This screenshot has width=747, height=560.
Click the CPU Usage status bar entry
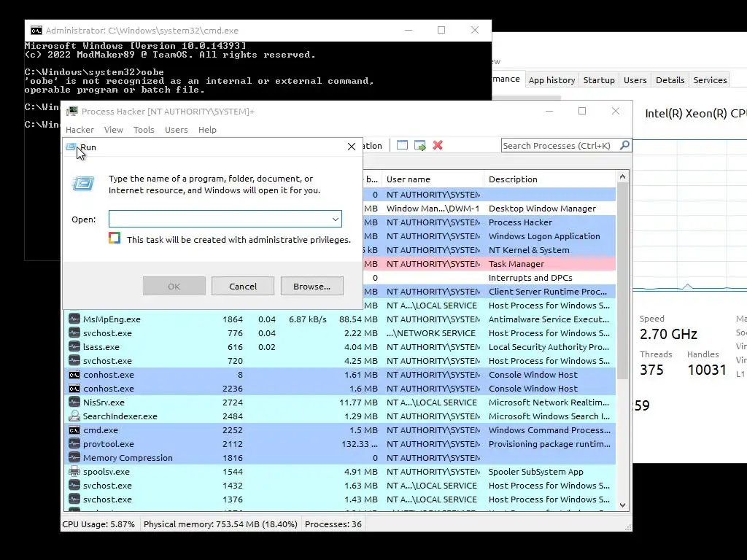(x=98, y=524)
